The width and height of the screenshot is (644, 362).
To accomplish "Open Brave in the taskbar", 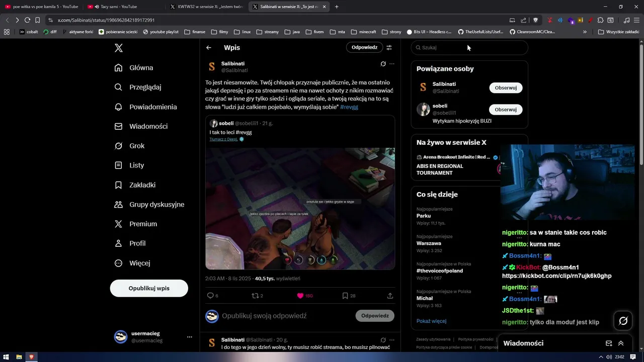I will pyautogui.click(x=31, y=357).
